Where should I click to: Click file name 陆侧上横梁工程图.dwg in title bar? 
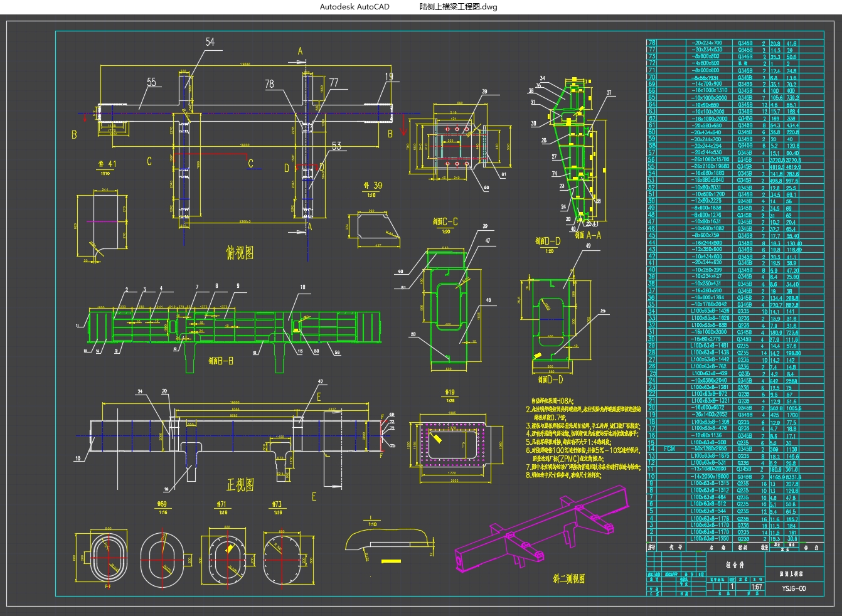(459, 7)
